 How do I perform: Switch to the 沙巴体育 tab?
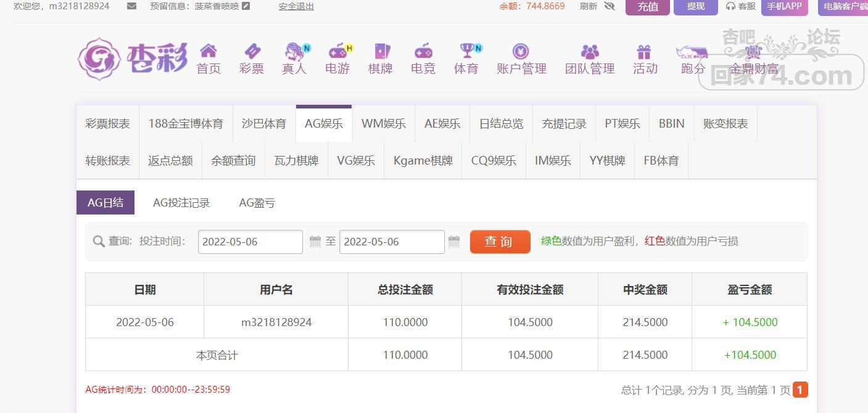coord(264,124)
